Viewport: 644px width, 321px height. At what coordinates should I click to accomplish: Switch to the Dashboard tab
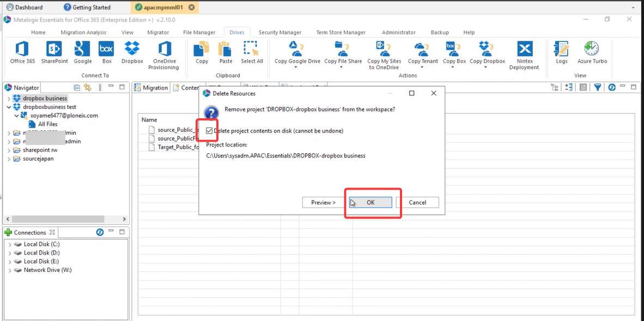pos(24,8)
